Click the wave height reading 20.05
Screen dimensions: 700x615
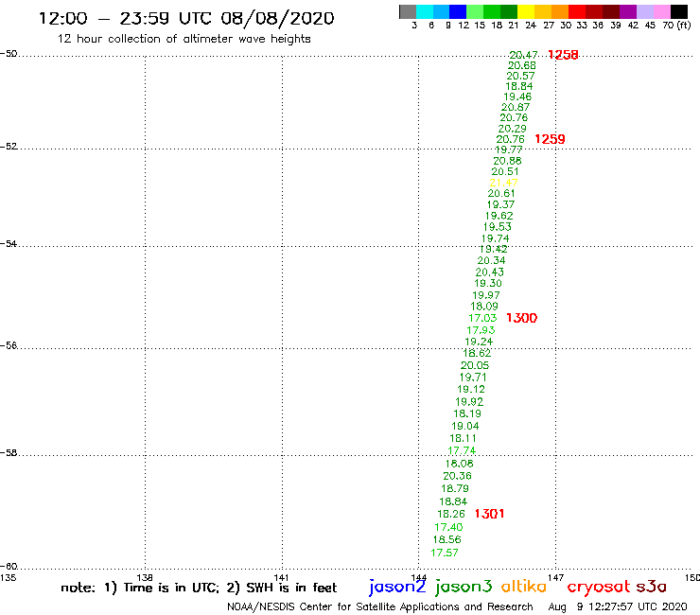tap(475, 365)
